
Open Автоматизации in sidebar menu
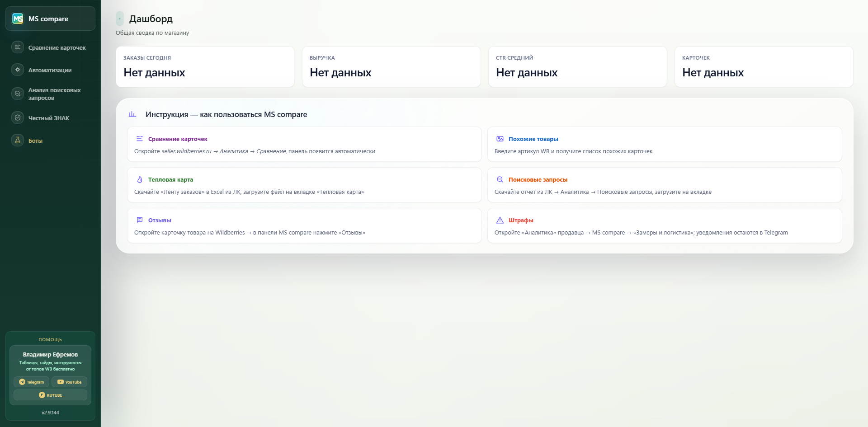point(51,70)
